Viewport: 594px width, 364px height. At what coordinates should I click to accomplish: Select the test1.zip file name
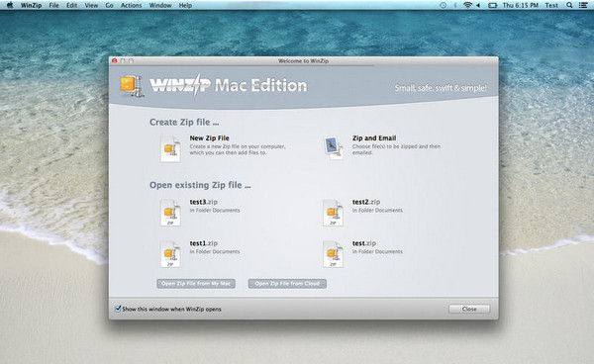click(204, 243)
